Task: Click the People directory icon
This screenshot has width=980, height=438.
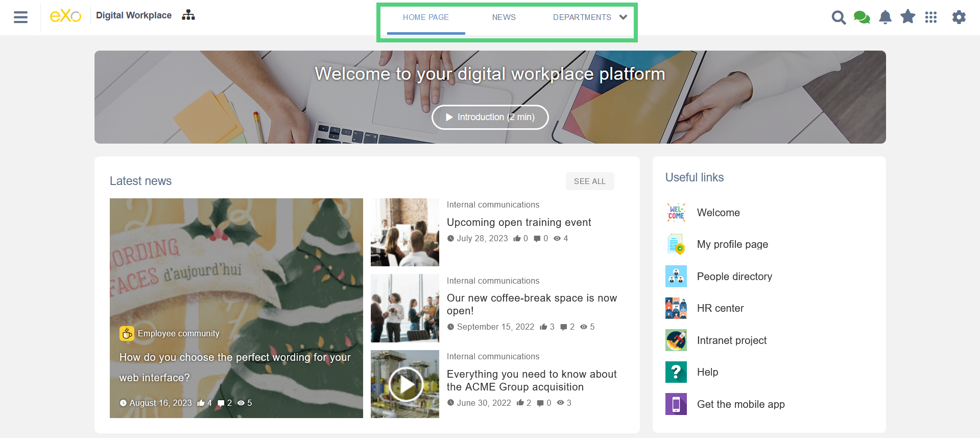Action: 676,276
